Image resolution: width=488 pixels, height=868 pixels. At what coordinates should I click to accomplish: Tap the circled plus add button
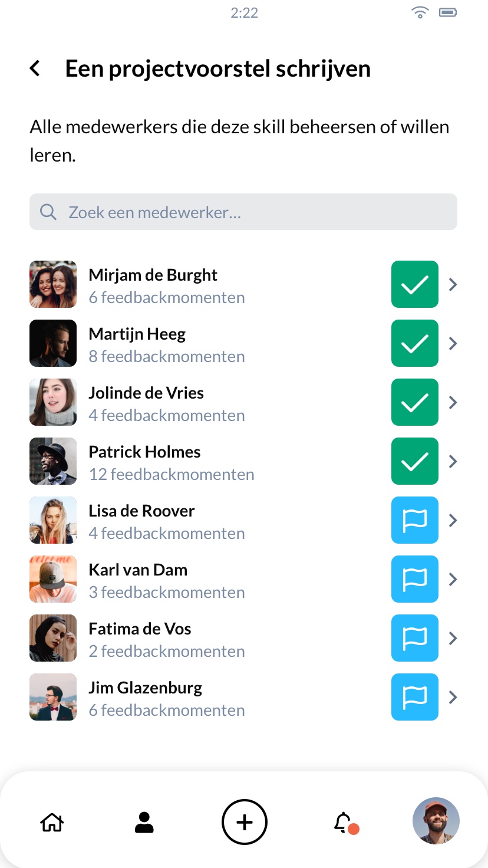pyautogui.click(x=245, y=821)
